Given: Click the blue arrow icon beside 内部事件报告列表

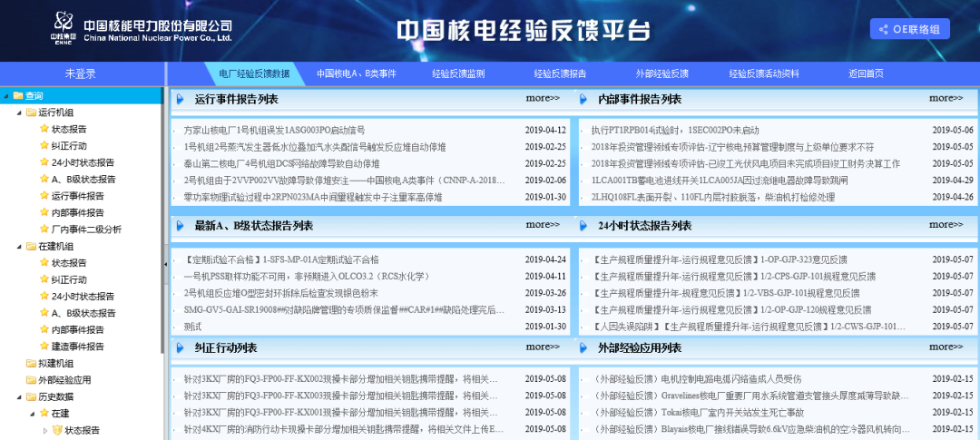Looking at the screenshot, I should (x=583, y=100).
